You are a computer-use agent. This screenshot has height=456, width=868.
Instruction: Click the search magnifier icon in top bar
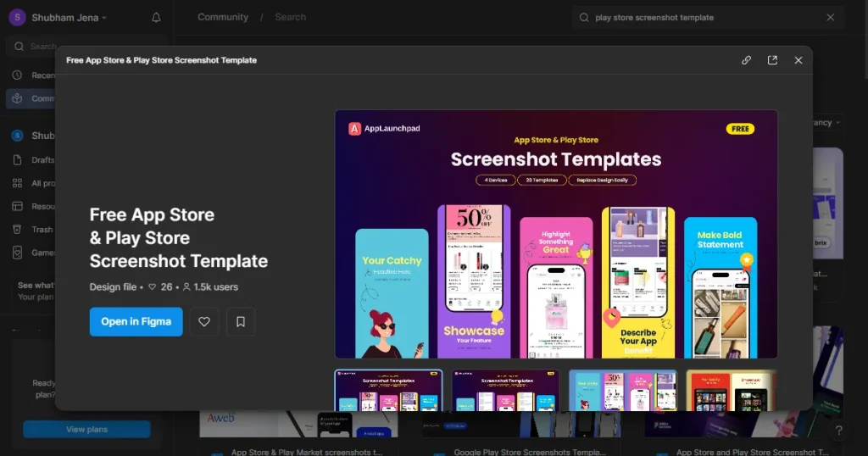coord(584,18)
